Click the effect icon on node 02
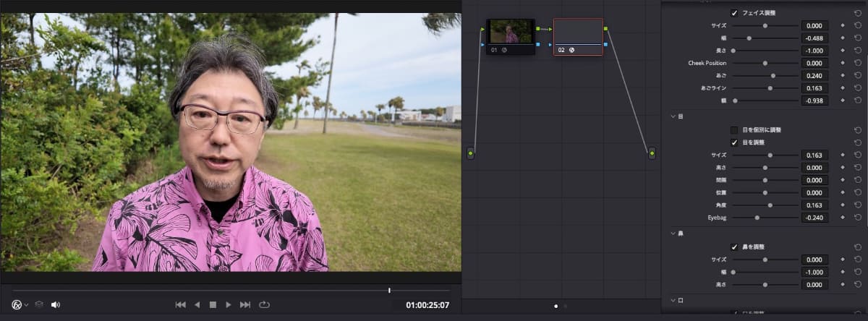Viewport: 868px width, 321px height. click(571, 50)
